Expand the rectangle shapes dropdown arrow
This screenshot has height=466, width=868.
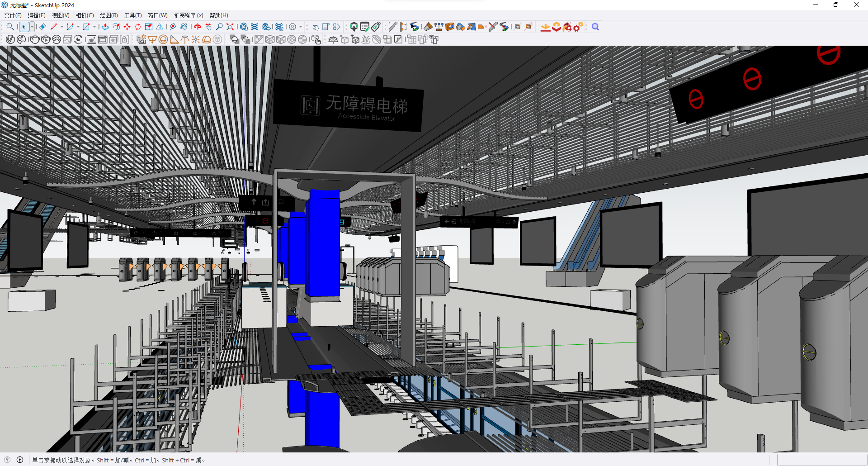click(94, 27)
